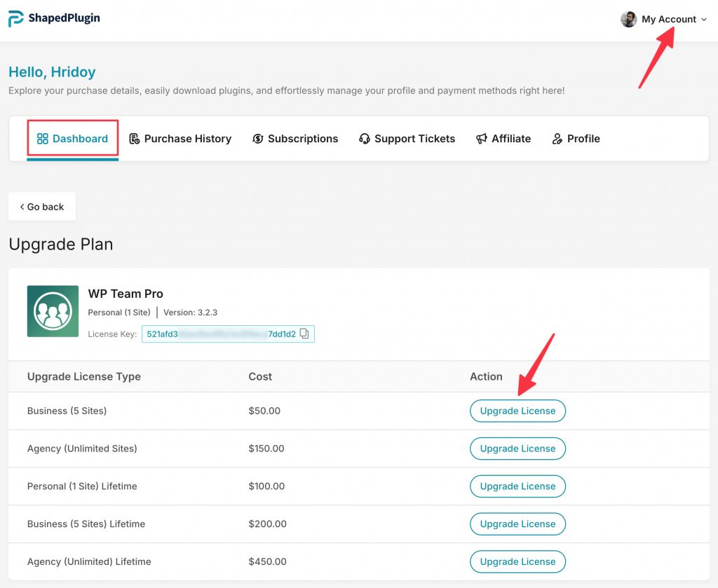Upgrade License for Business (5 Sites) Lifetime
This screenshot has width=718, height=588.
(x=518, y=524)
